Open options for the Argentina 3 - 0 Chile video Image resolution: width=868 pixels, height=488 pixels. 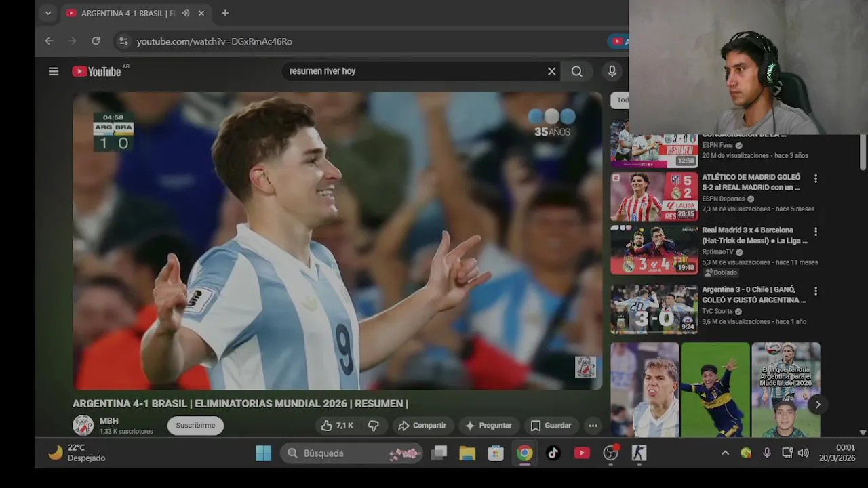tap(816, 291)
